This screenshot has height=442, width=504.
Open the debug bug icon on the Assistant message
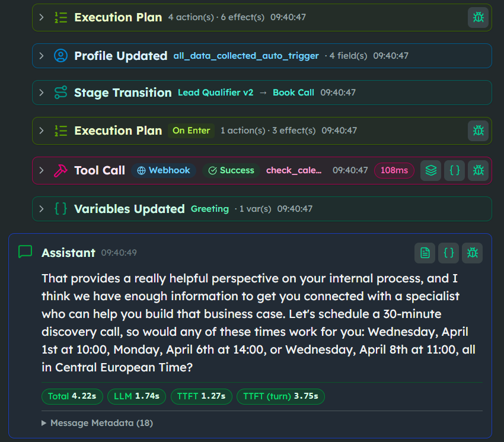tap(472, 253)
